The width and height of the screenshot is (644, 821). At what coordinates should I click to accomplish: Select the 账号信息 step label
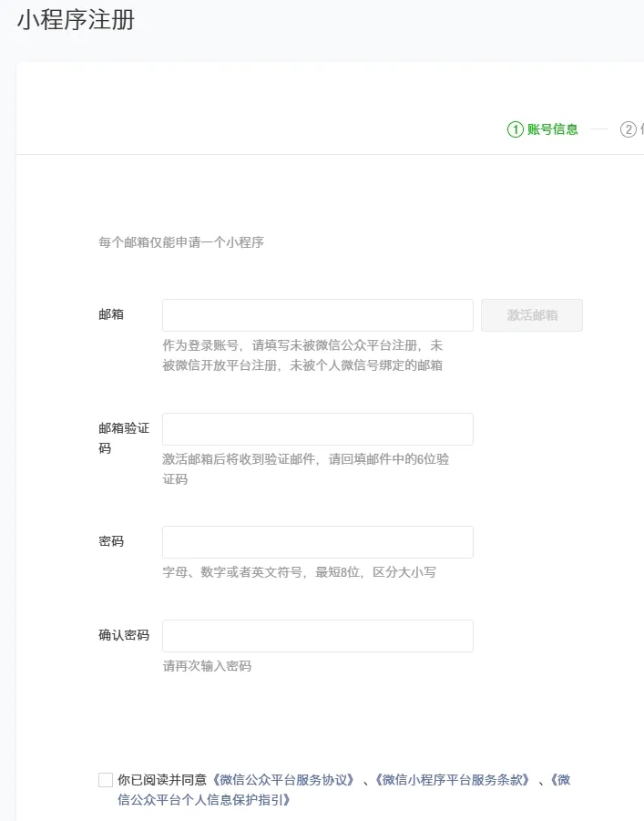pos(552,129)
